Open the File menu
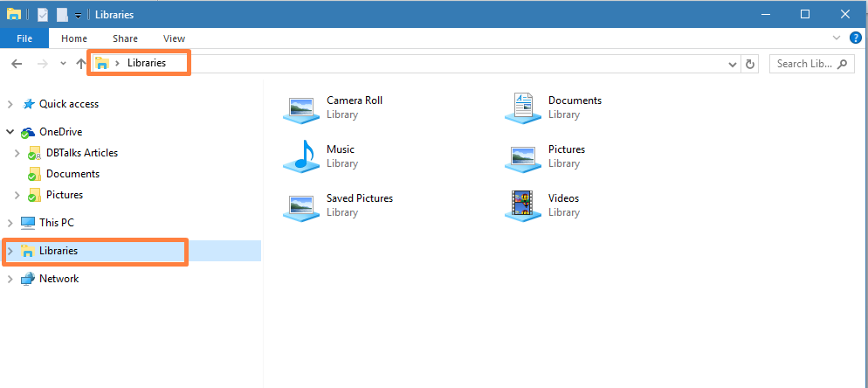This screenshot has width=868, height=388. [24, 38]
